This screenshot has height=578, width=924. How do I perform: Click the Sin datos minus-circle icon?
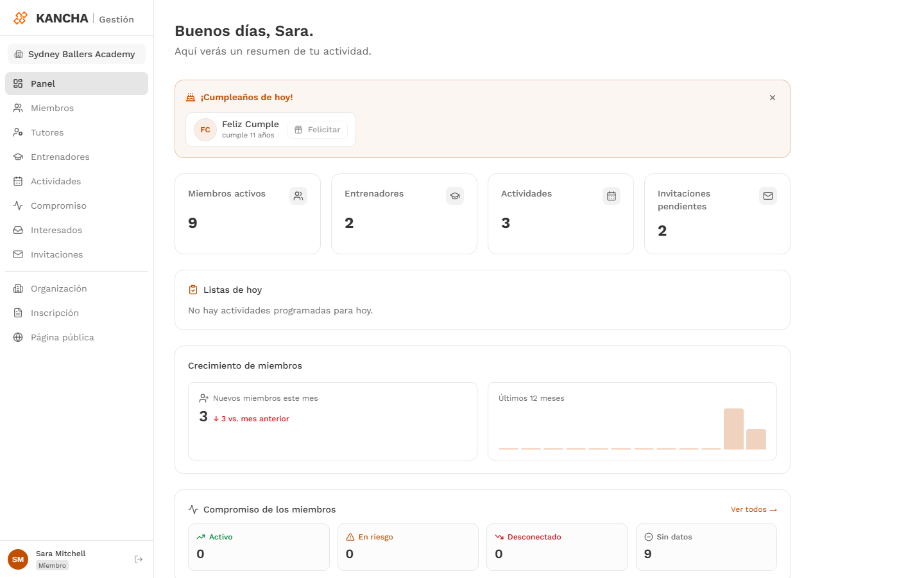(x=649, y=537)
